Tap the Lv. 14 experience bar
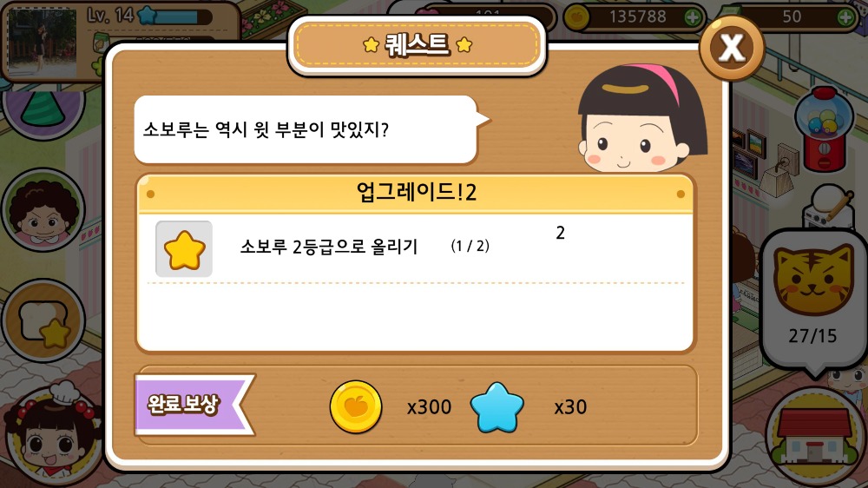 pos(176,16)
